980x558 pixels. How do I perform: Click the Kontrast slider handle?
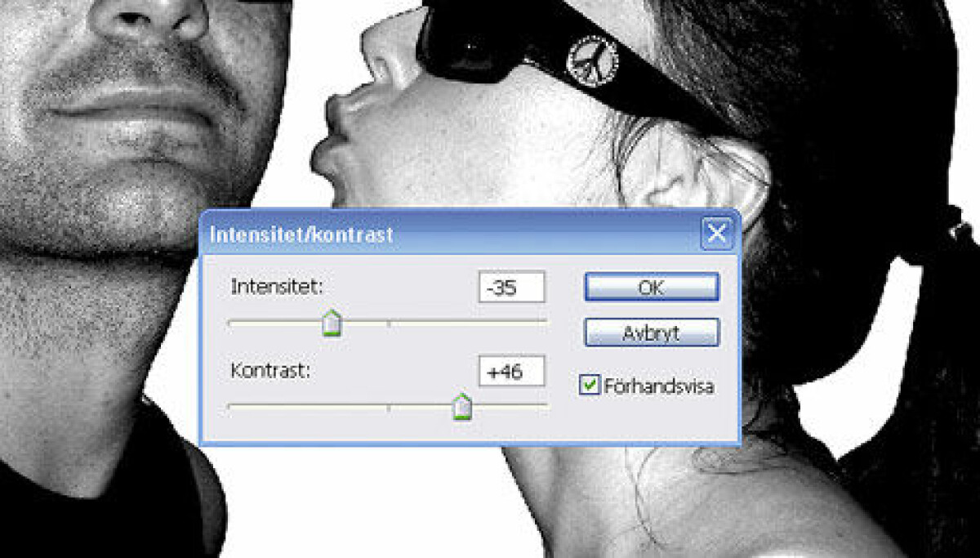pos(462,405)
